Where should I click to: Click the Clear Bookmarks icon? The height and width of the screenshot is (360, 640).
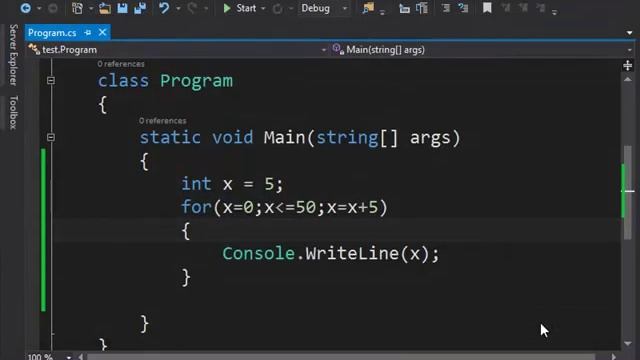tap(540, 8)
